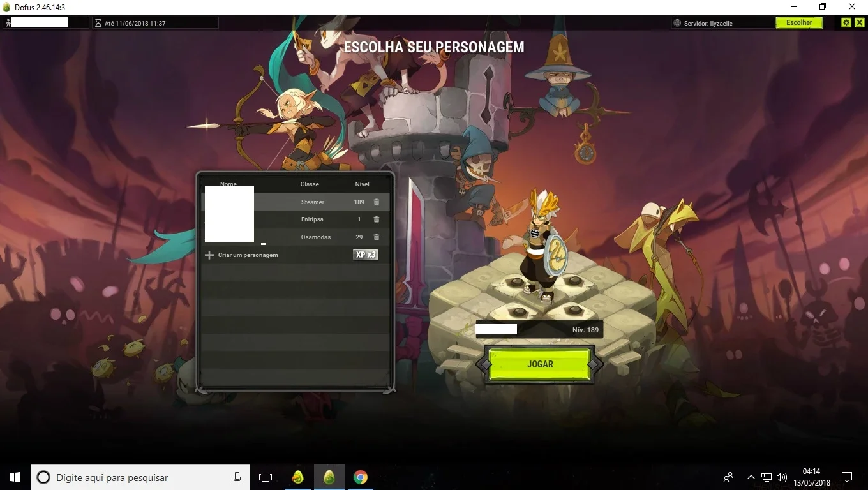Open the Windows notification center
Image resolution: width=868 pixels, height=490 pixels.
[847, 477]
